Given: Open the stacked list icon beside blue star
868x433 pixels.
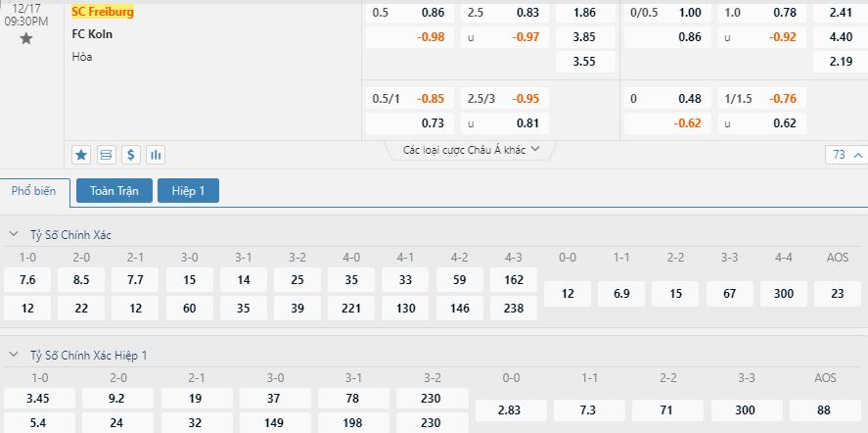Looking at the screenshot, I should (107, 155).
